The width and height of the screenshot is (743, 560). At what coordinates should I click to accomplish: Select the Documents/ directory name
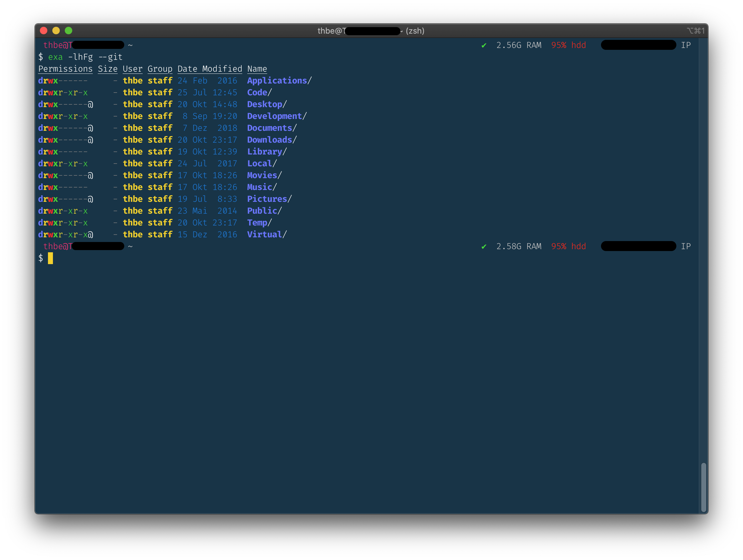270,128
